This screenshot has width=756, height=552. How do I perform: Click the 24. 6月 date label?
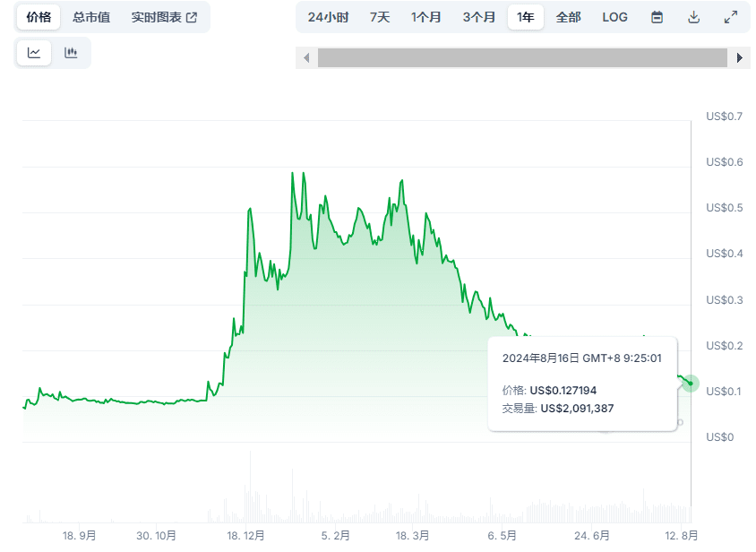coord(591,536)
